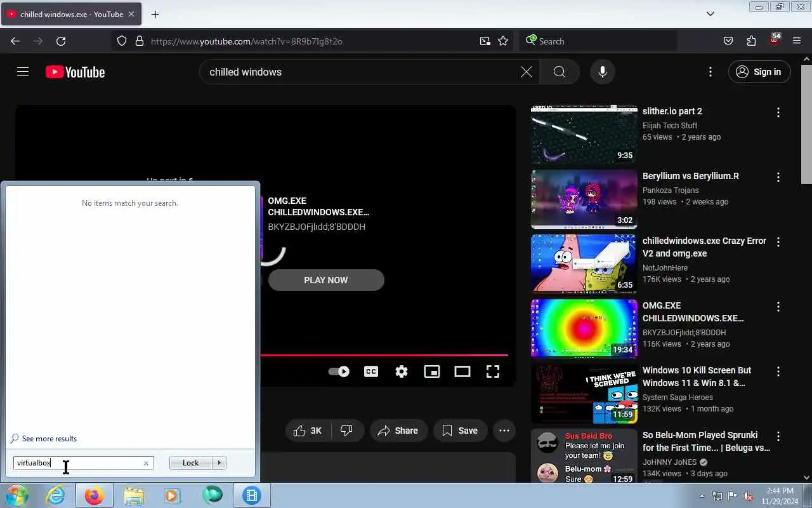This screenshot has width=812, height=508.
Task: Select the chilled windows.exe YouTube tab
Action: click(x=71, y=14)
